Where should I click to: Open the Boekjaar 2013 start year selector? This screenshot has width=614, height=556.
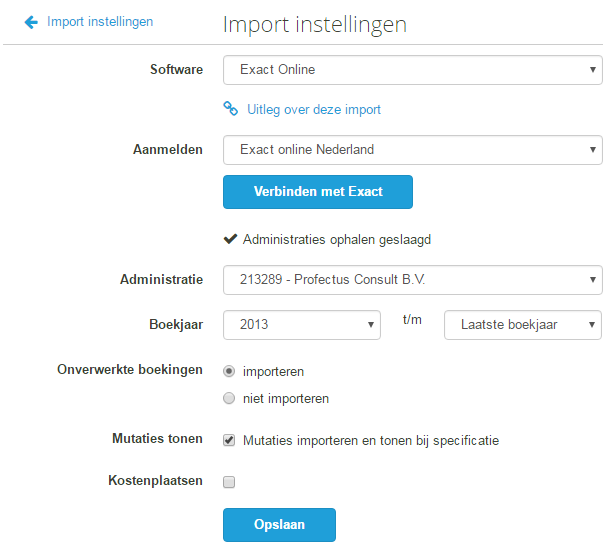[302, 325]
